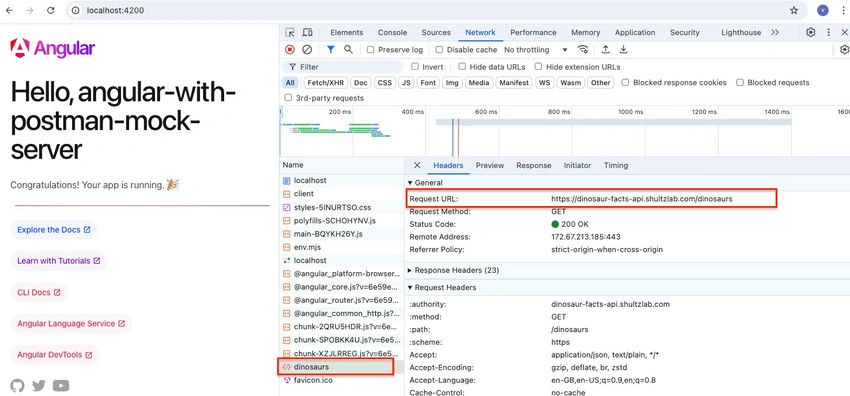Open the Performance tab
850x396 pixels.
533,33
